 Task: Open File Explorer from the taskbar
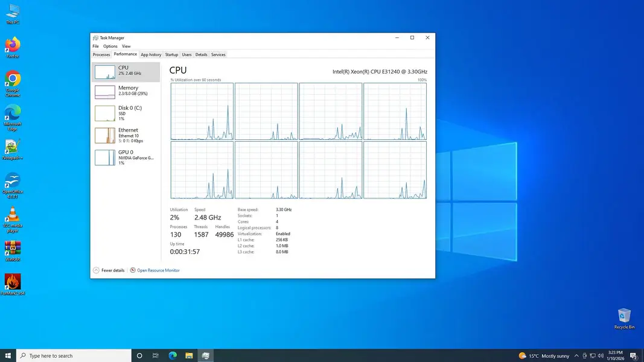[189, 355]
